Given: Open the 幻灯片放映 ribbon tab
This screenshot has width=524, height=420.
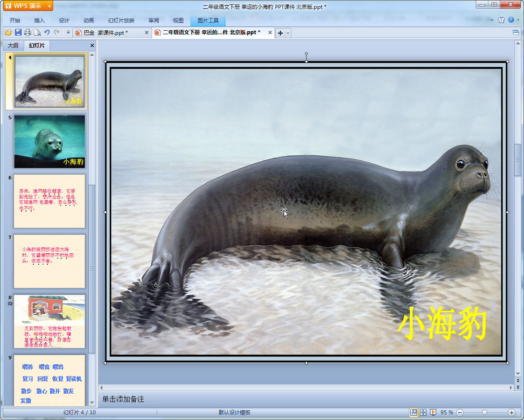Looking at the screenshot, I should tap(121, 20).
